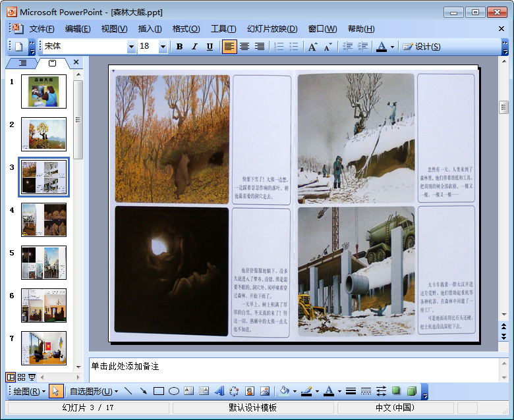Screen dimensions: 514x420
Task: Toggle Underline formatting
Action: pyautogui.click(x=210, y=47)
